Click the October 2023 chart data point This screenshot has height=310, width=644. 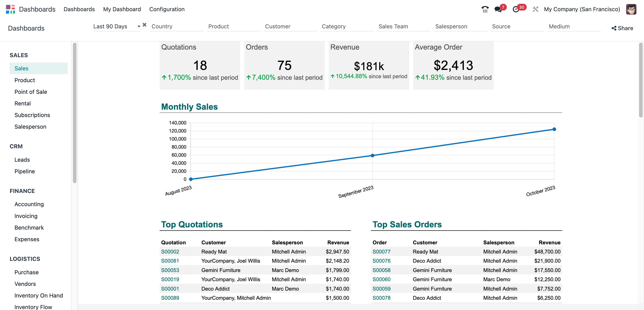[x=554, y=129]
